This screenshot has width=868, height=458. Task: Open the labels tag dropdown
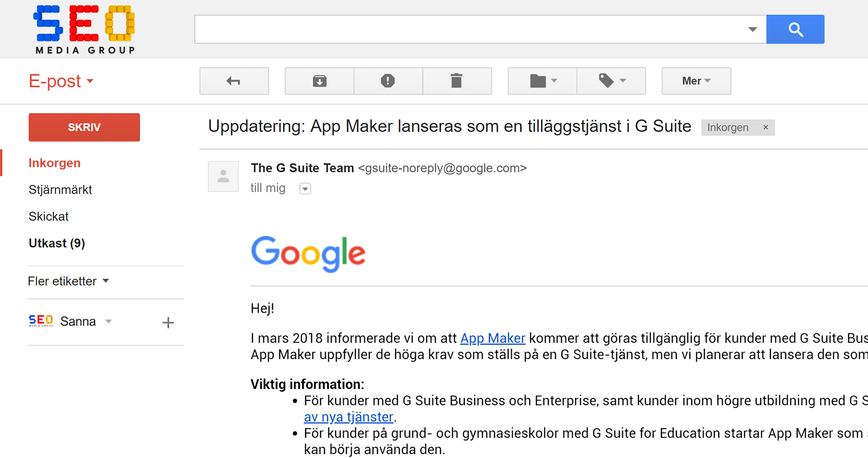point(611,81)
